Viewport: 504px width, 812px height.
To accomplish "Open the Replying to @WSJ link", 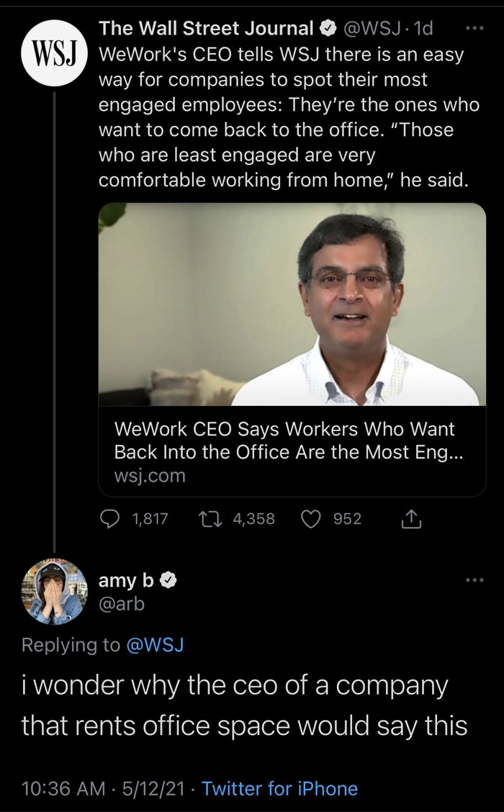I will 156,646.
